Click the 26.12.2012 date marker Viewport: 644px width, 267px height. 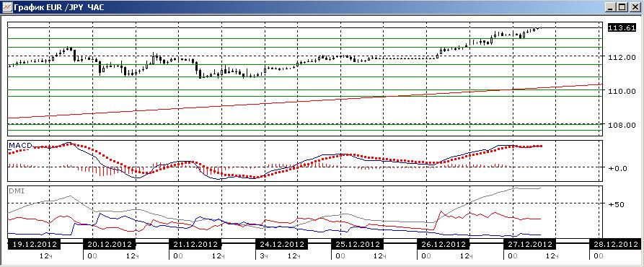pos(443,244)
